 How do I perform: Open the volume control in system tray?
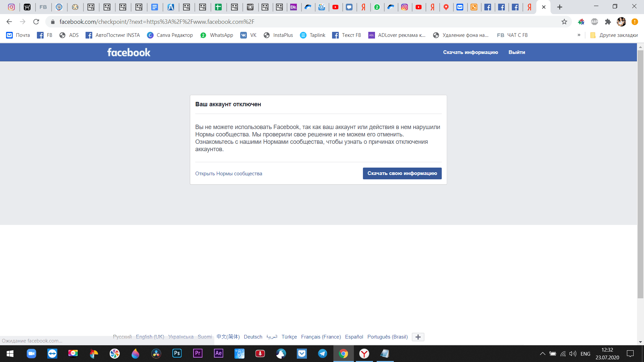pos(573,354)
